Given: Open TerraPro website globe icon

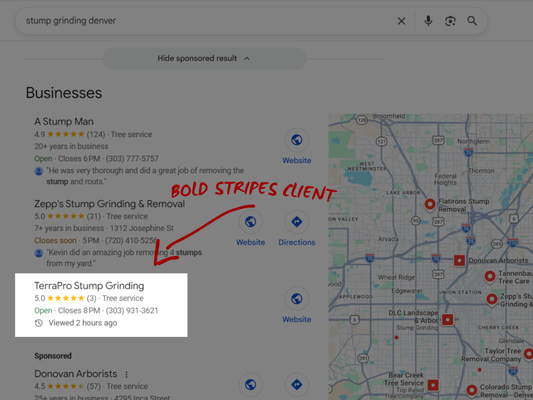Looking at the screenshot, I should click(x=297, y=299).
